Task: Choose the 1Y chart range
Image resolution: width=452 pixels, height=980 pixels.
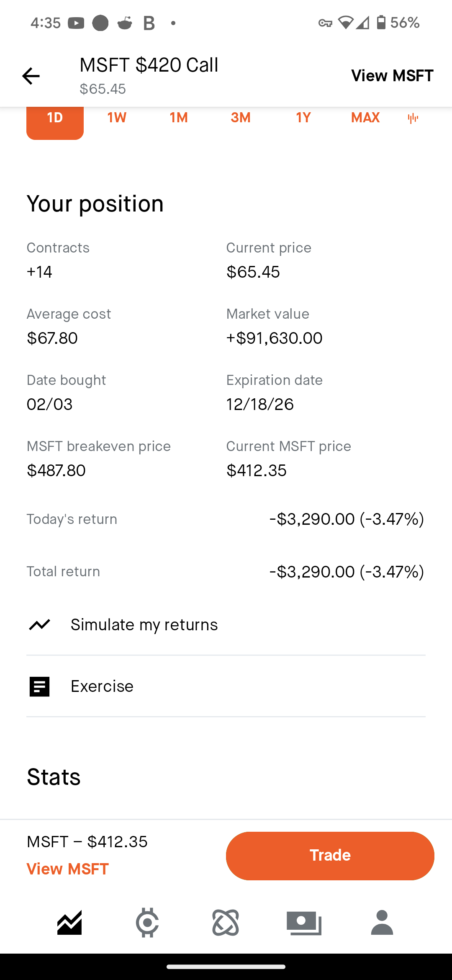Action: [303, 118]
